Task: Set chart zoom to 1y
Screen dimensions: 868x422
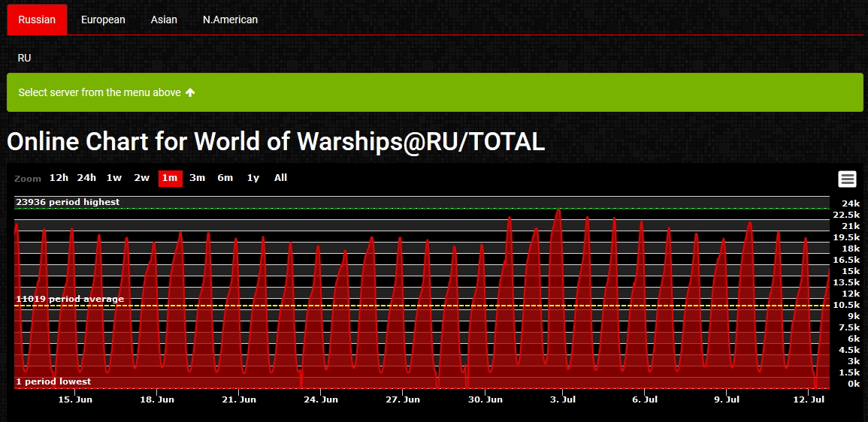Action: 253,178
